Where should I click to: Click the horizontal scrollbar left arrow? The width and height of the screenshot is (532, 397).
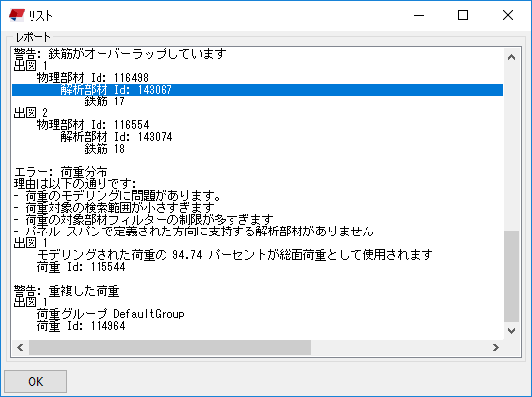pyautogui.click(x=20, y=347)
